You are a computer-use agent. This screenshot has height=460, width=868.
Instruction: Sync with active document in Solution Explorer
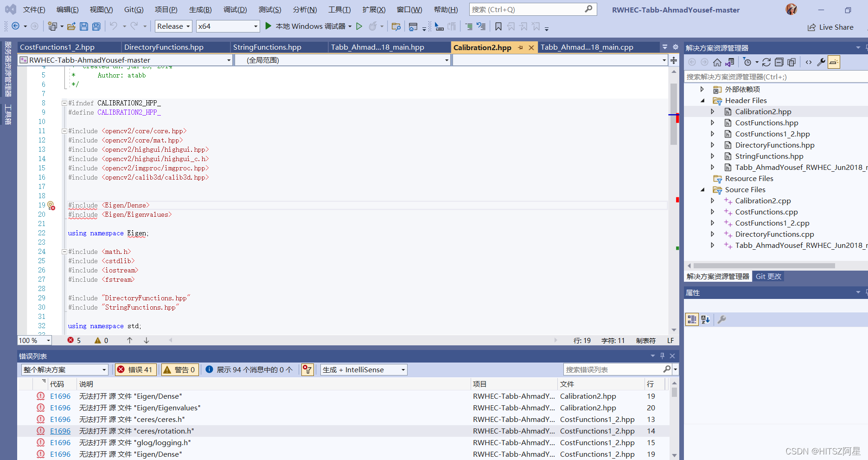pos(766,62)
